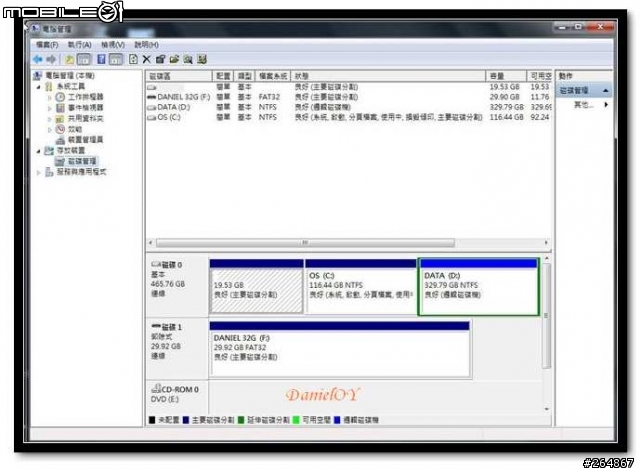Image resolution: width=640 pixels, height=471 pixels.
Task: Sort by the 狀態 column header
Action: click(388, 76)
